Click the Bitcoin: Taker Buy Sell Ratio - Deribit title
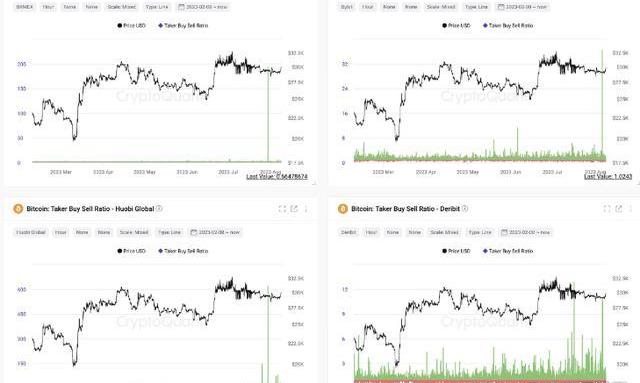Viewport: 640px width, 383px height. point(405,209)
